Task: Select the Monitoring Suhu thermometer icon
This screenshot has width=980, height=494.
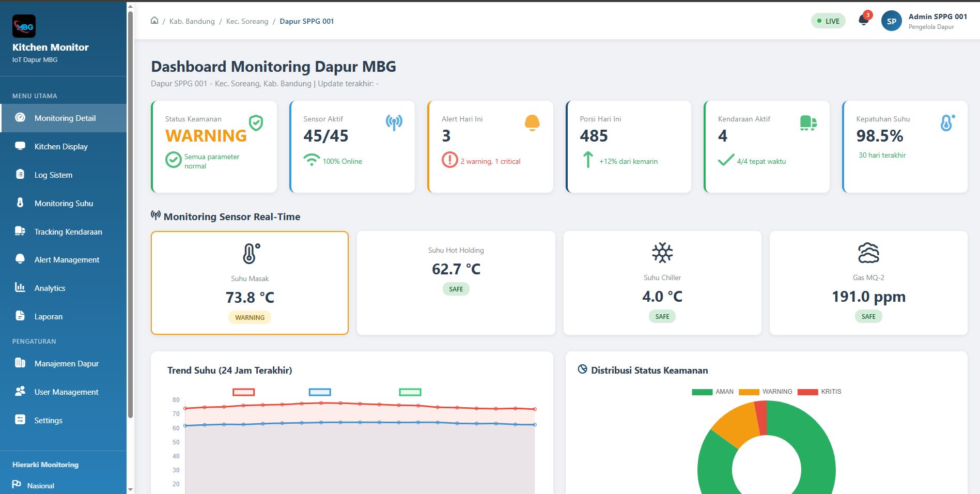Action: click(20, 203)
